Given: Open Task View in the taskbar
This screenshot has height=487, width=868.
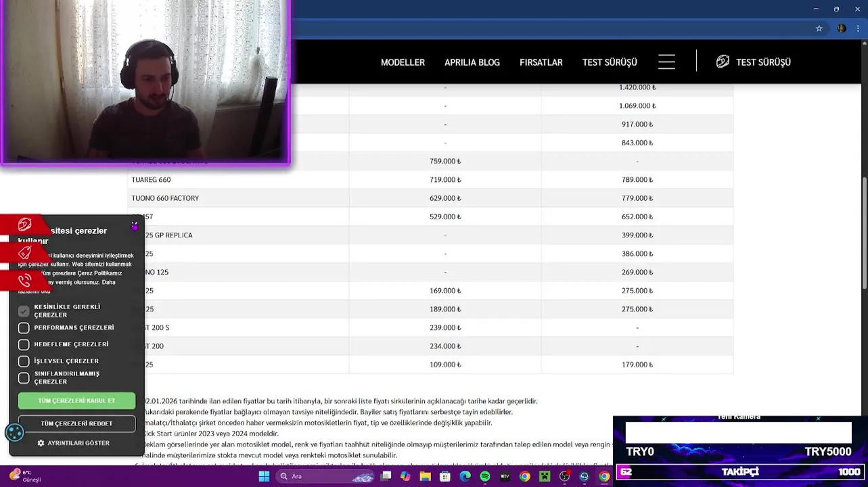Looking at the screenshot, I should click(x=387, y=476).
